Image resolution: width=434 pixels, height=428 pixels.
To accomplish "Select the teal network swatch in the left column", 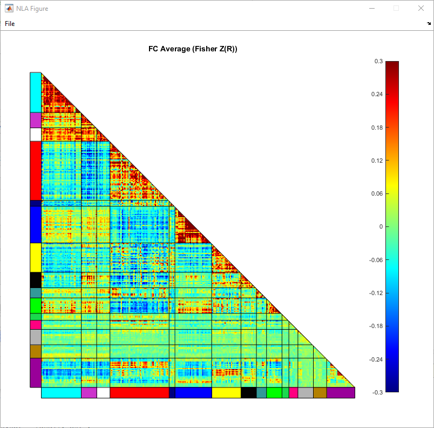I will [x=36, y=293].
